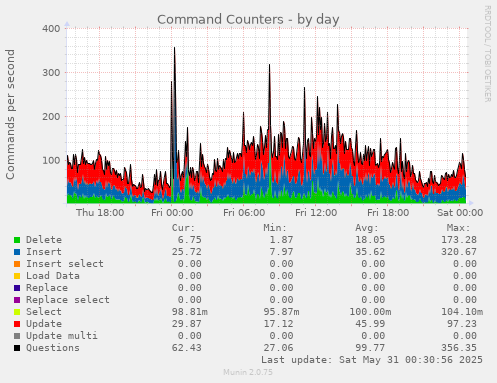Viewport: 497px width, 383px height.
Task: Click the 'Last update' timestamp text
Action: pos(372,360)
